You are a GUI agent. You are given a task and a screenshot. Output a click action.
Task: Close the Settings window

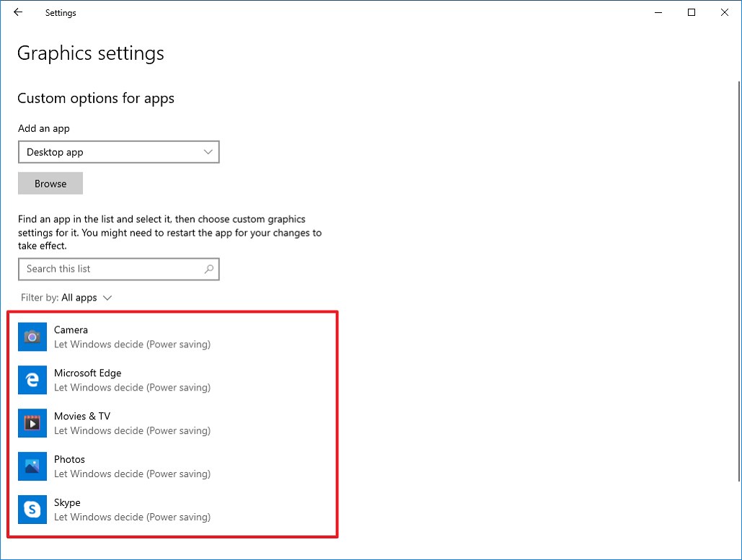tap(725, 12)
